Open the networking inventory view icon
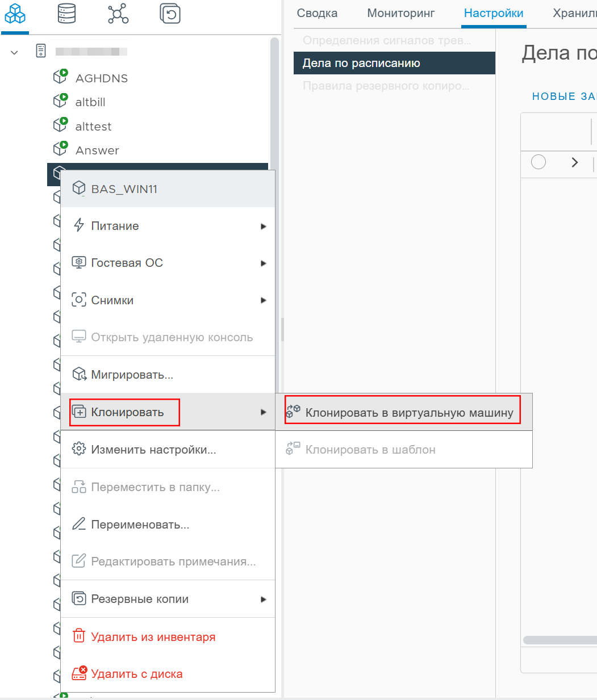This screenshot has width=597, height=700. coord(118,13)
